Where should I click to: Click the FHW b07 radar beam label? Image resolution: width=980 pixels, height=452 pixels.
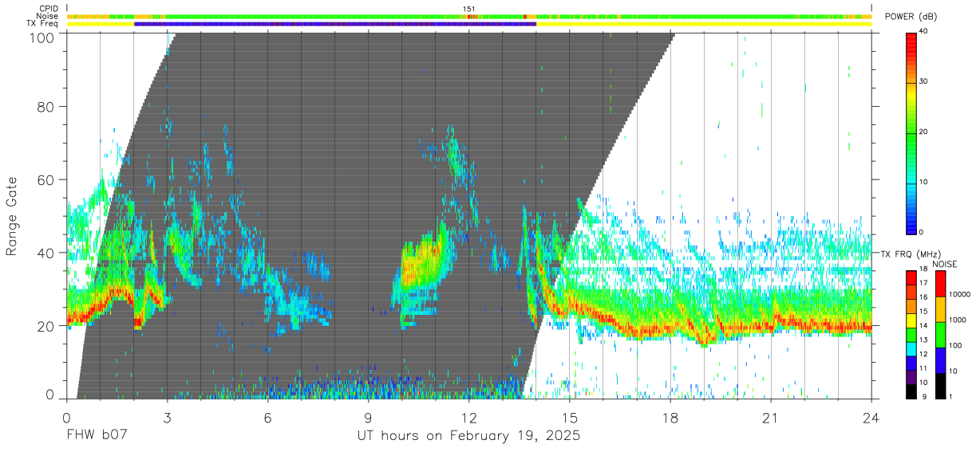(x=97, y=436)
